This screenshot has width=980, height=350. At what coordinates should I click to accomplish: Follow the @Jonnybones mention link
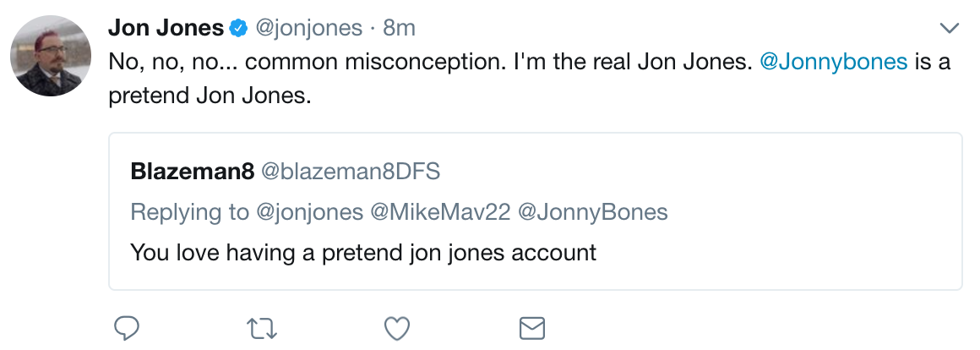point(834,61)
